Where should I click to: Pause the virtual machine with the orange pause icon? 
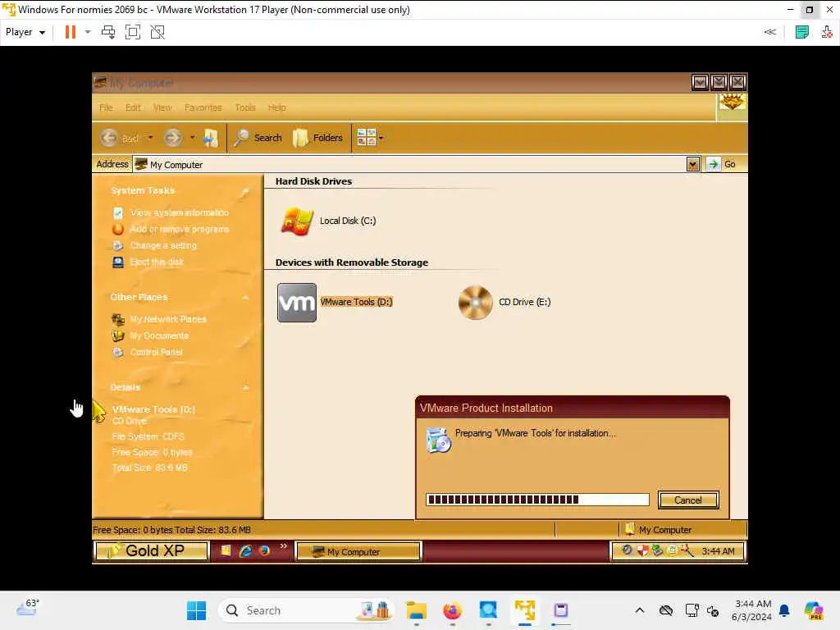click(x=71, y=32)
